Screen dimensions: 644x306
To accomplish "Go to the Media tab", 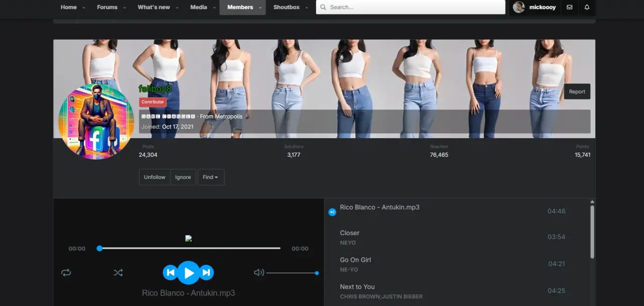I will [x=199, y=7].
